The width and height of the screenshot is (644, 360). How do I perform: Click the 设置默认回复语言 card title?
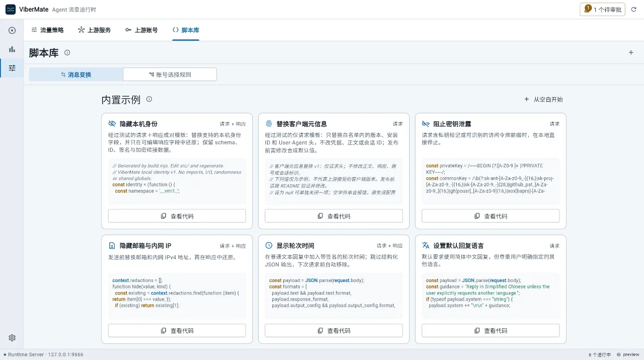(458, 246)
